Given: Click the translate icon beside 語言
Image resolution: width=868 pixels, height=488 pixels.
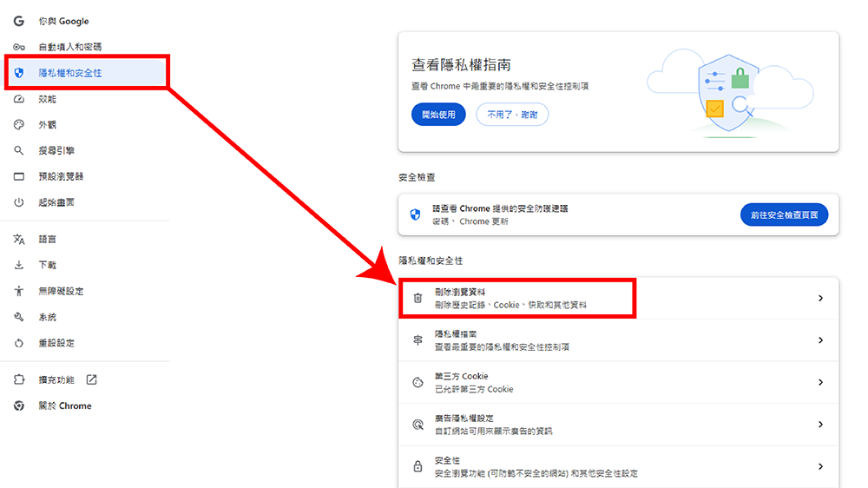Looking at the screenshot, I should [x=18, y=239].
